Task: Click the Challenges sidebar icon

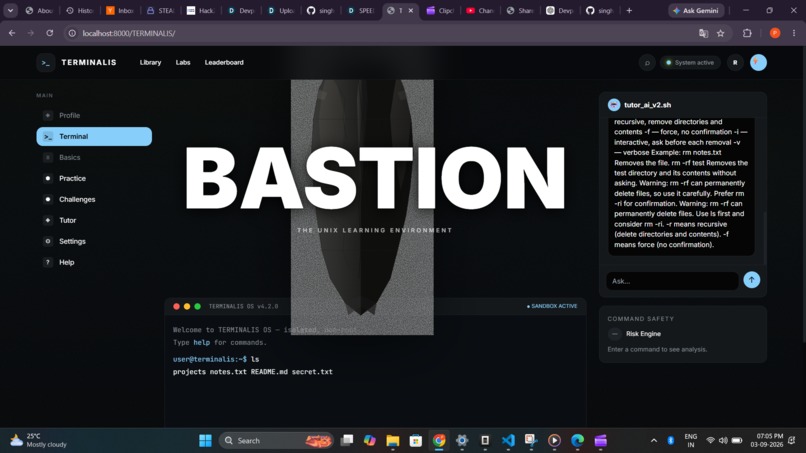Action: click(48, 200)
